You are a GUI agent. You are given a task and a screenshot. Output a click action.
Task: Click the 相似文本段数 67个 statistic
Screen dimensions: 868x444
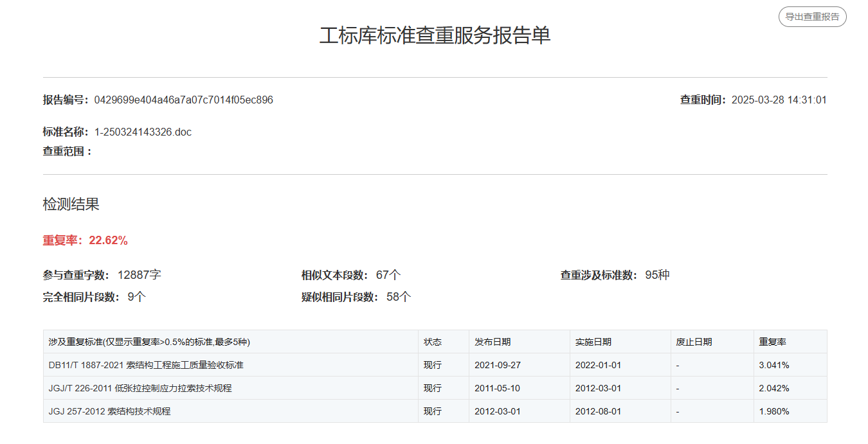click(x=351, y=275)
